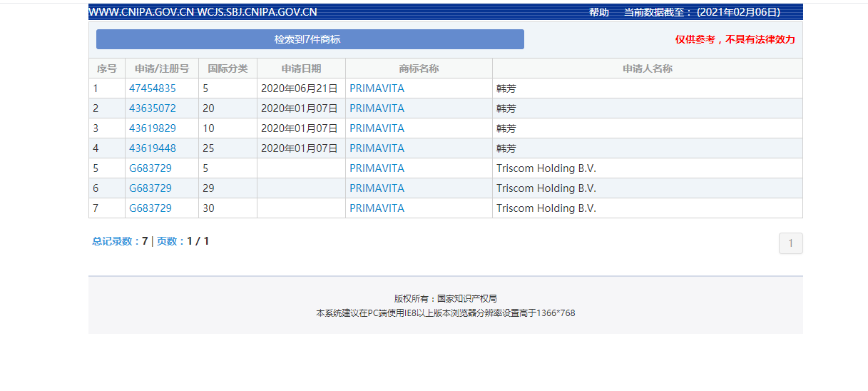Open registration number 43619829
Screen dimensions: 868x391
click(x=152, y=128)
